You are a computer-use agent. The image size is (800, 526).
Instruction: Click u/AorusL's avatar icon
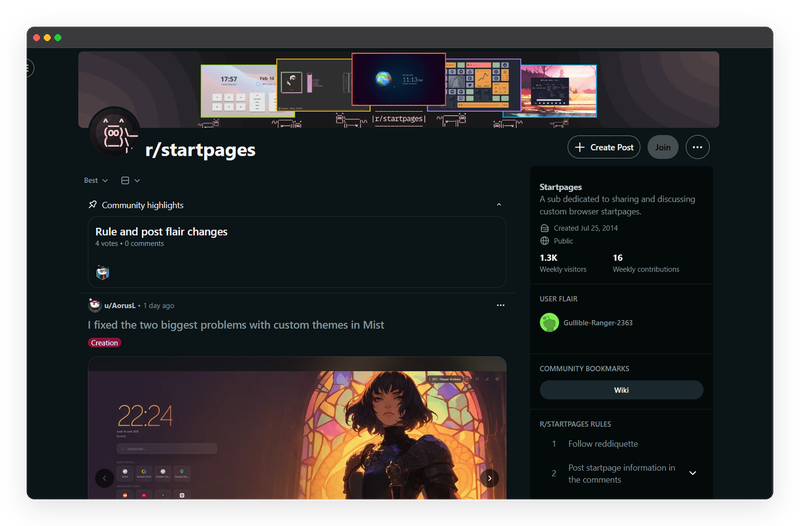pos(94,305)
